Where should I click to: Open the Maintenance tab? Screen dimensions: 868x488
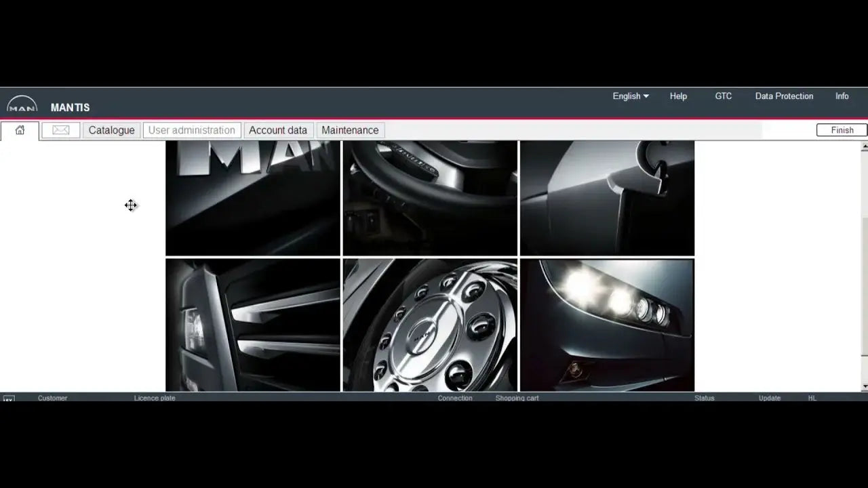350,130
